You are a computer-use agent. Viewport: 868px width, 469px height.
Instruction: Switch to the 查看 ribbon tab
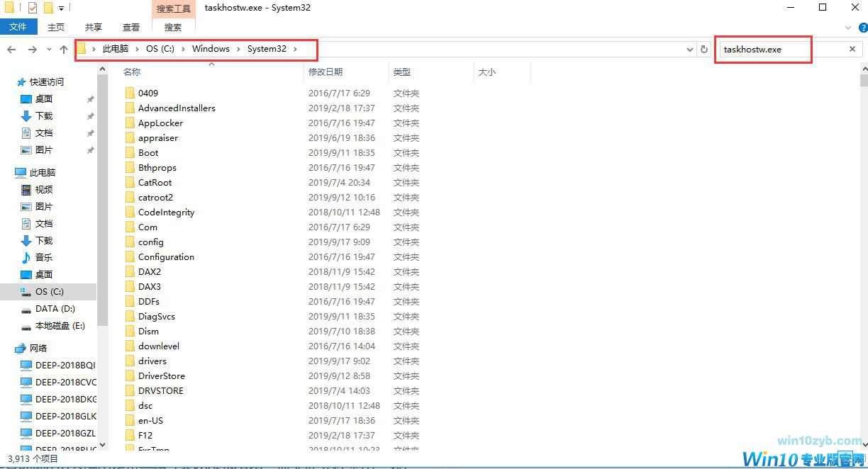pos(131,27)
